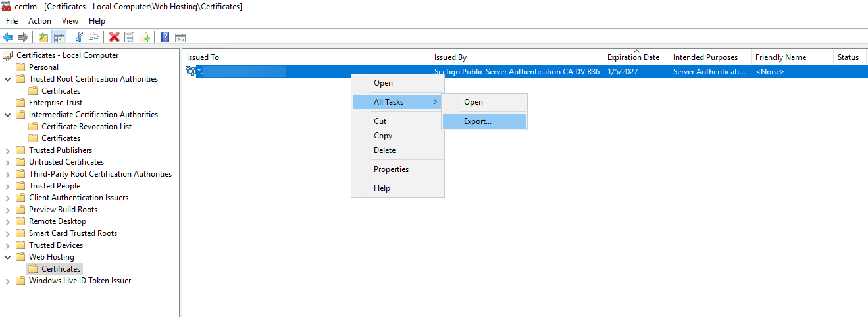Expand the Remote Desktop node
868x317 pixels.
tap(8, 221)
